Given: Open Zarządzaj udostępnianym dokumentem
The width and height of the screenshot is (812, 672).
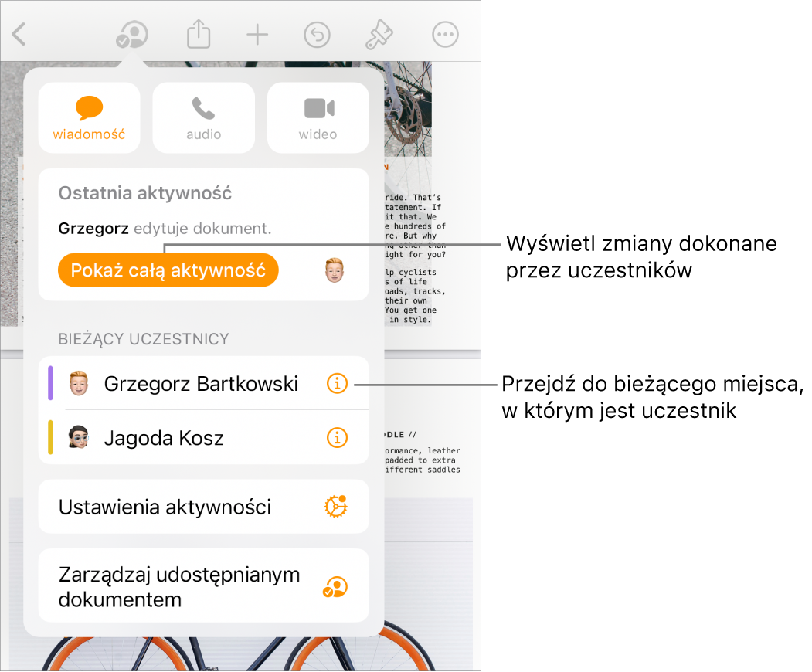Looking at the screenshot, I should [x=203, y=585].
